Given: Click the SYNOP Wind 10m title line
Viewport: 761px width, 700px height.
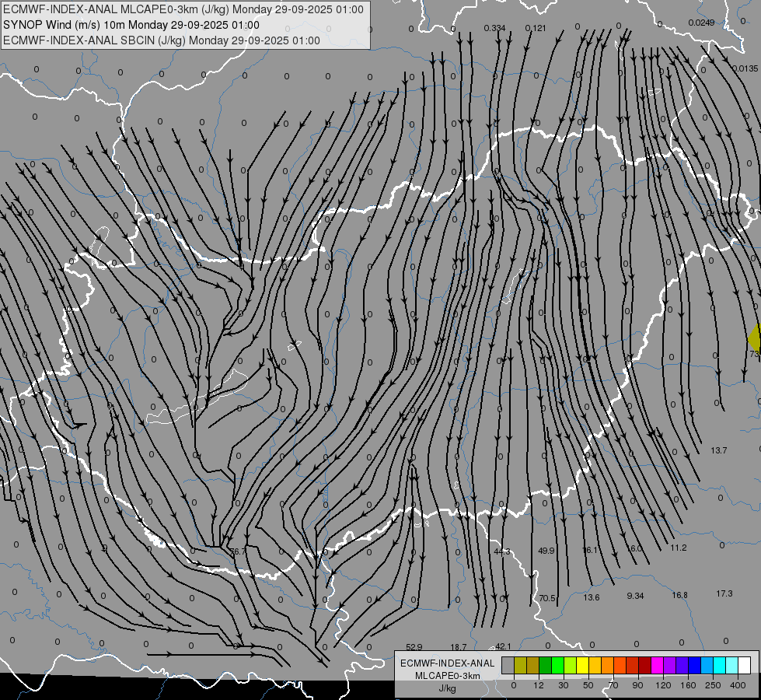Looking at the screenshot, I should pyautogui.click(x=131, y=25).
